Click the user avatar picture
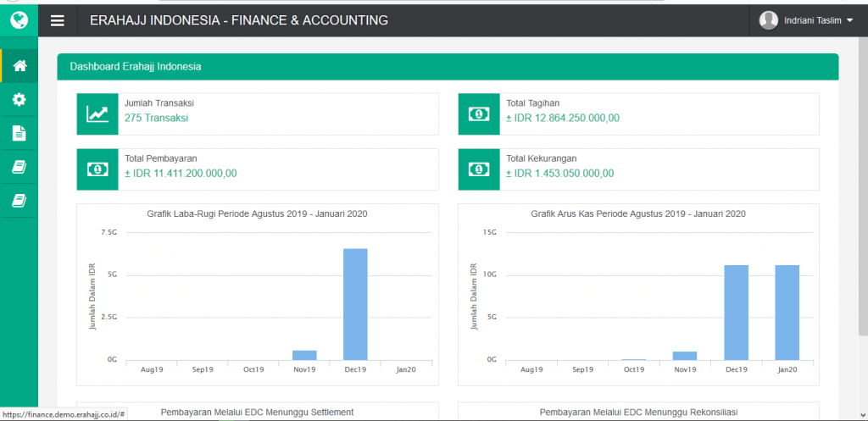Screen dimensions: 868x421 point(769,20)
